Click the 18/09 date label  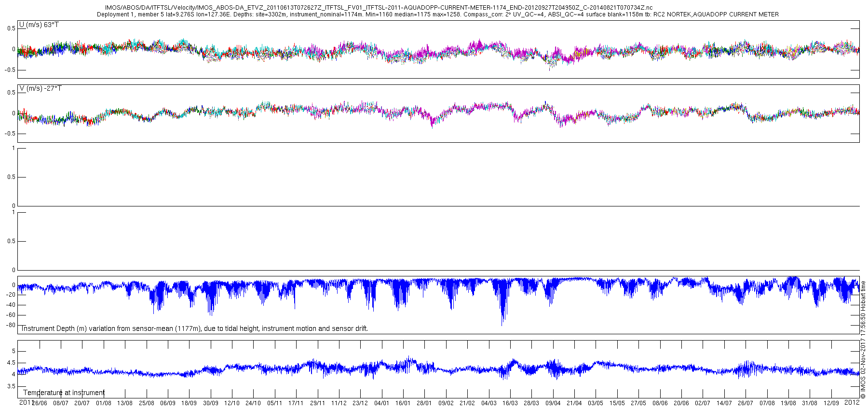click(x=189, y=403)
